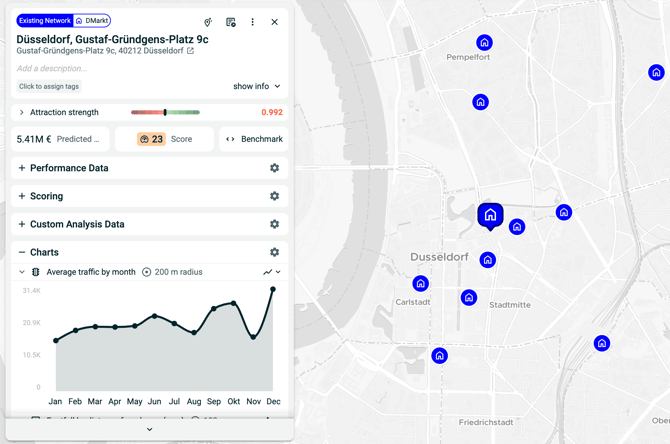Collapse the Average traffic by month chart

tap(22, 272)
